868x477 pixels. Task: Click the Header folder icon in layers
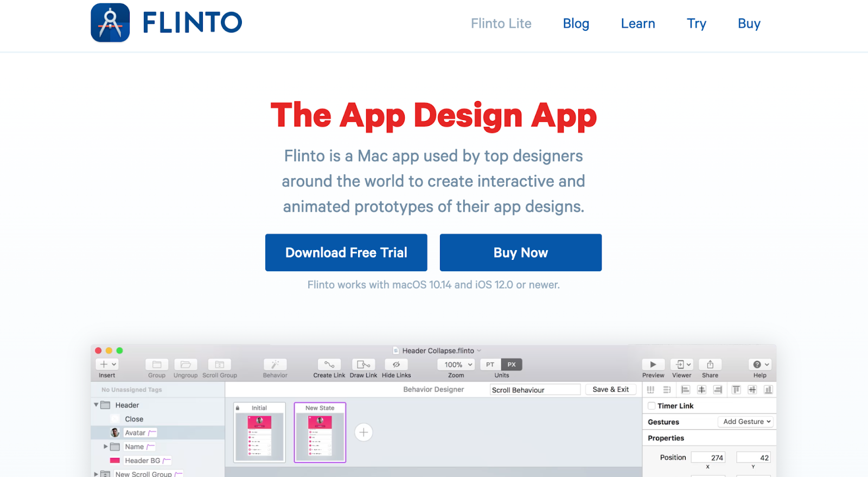(x=105, y=405)
